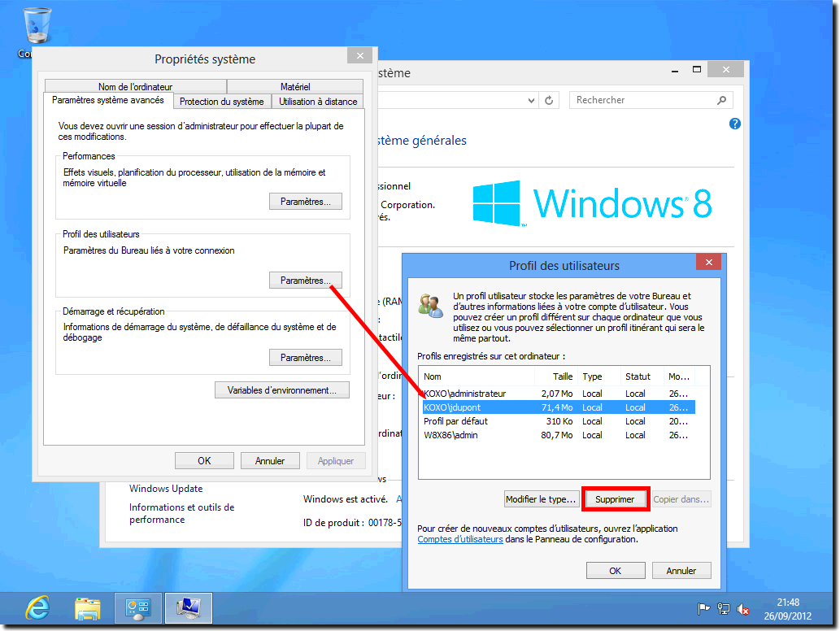
Task: Maximize the Système window
Action: (x=696, y=69)
